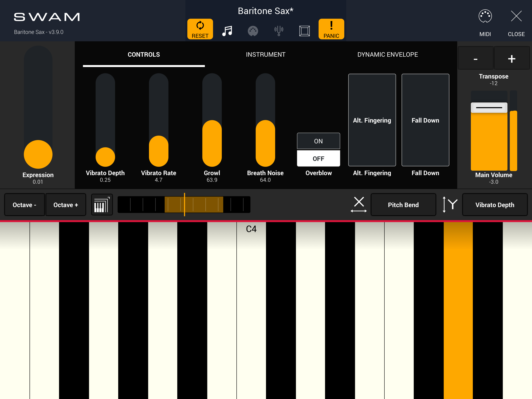Click the Octave - button
The width and height of the screenshot is (532, 399).
pos(25,205)
